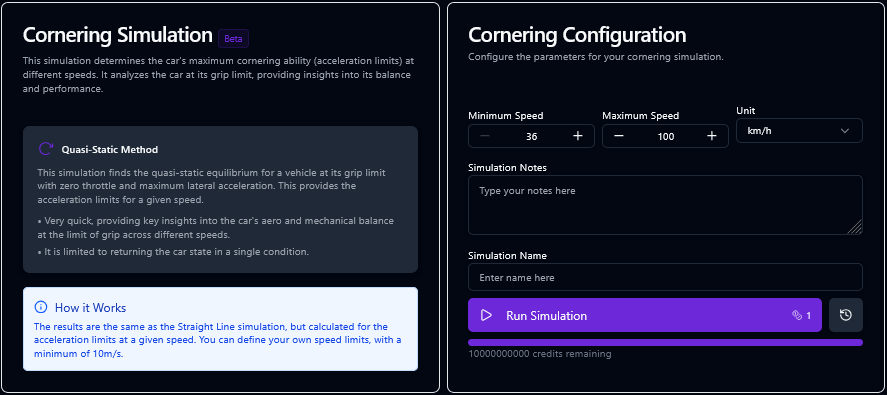Click the How it Works info icon
Viewport: 887px width, 395px height.
point(41,307)
